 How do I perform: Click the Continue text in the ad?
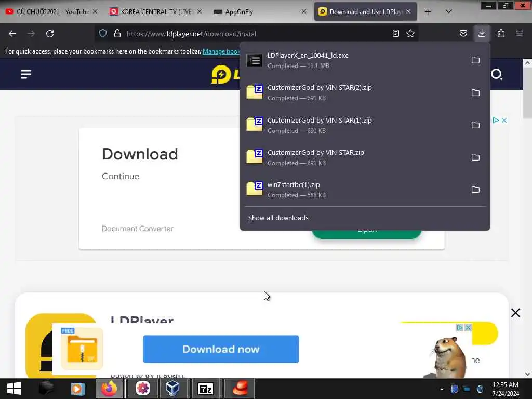tap(121, 176)
